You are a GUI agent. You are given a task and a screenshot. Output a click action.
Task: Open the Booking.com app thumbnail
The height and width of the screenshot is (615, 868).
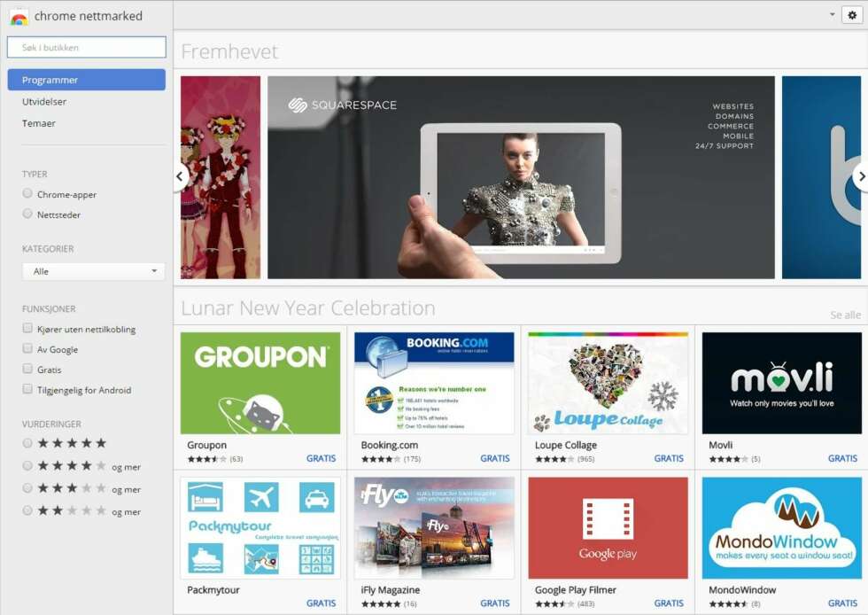[434, 383]
